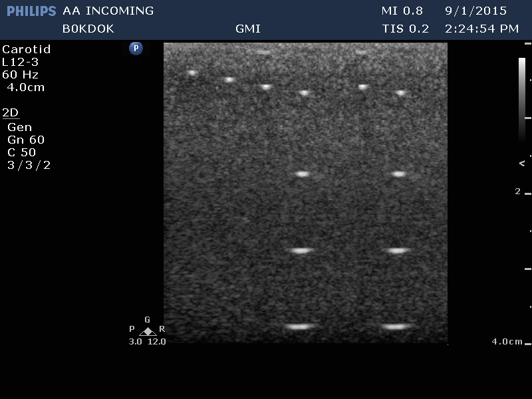Click the '3.0' frequency value under P
This screenshot has width=532, height=399.
coord(136,342)
